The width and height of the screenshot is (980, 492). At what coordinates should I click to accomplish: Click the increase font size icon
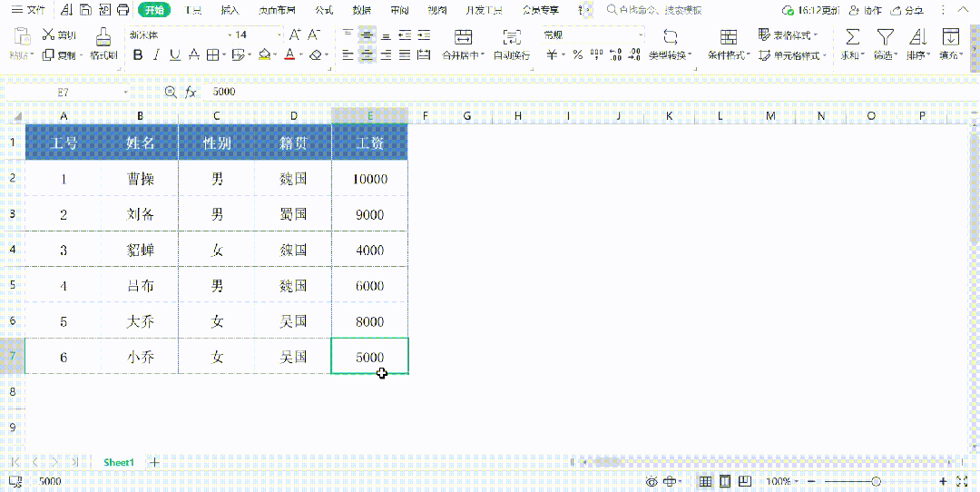coord(296,35)
